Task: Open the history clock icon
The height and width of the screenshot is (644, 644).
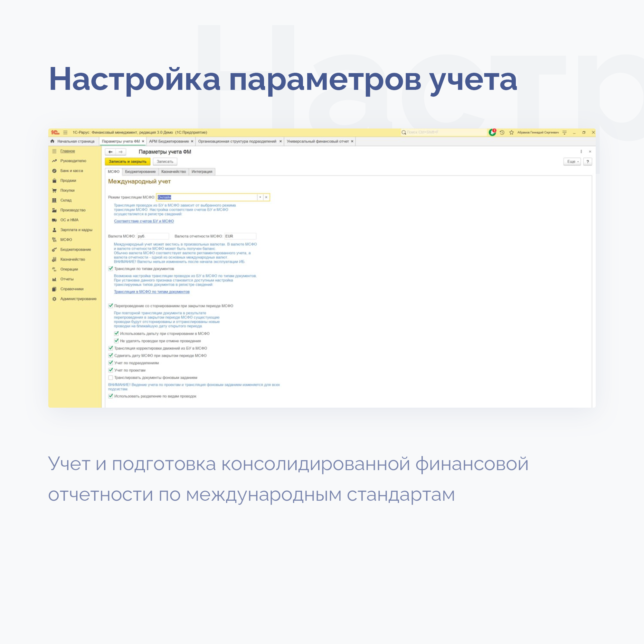Action: pos(502,132)
